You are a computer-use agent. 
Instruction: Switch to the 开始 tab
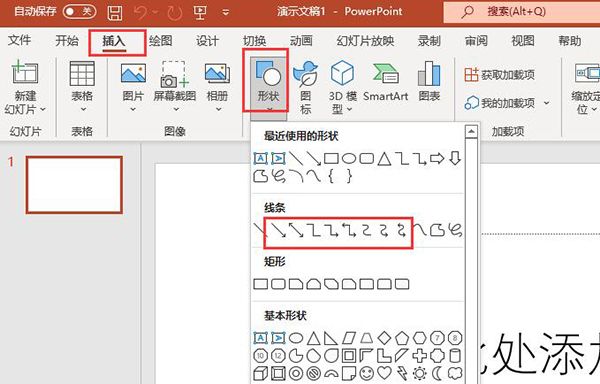tap(67, 40)
